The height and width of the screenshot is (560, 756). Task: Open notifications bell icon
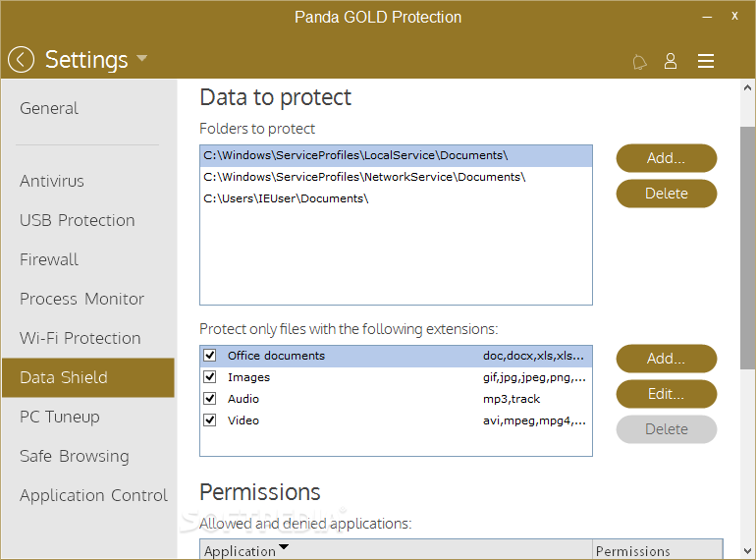tap(639, 61)
